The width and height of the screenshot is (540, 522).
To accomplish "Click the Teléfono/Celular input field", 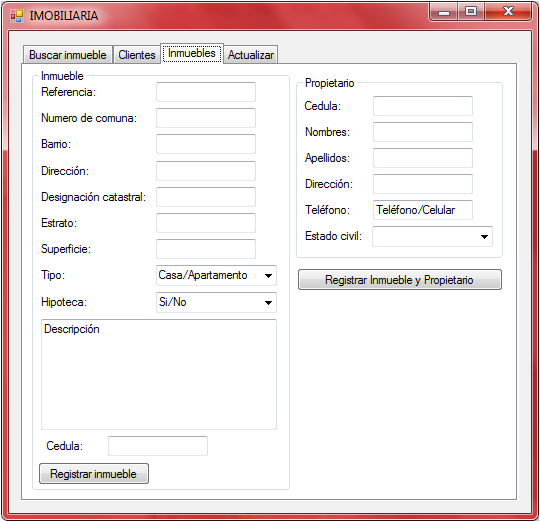I will 423,210.
